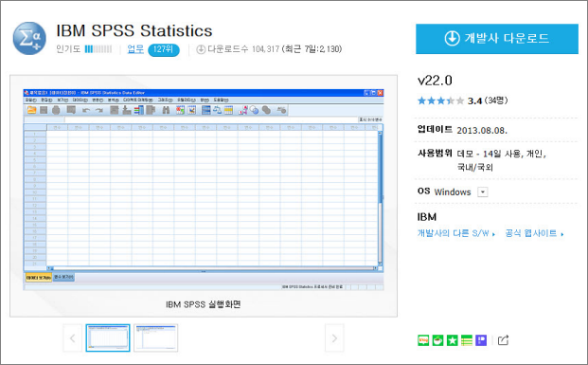
Task: Expand the OS Windows dropdown
Action: pyautogui.click(x=483, y=192)
